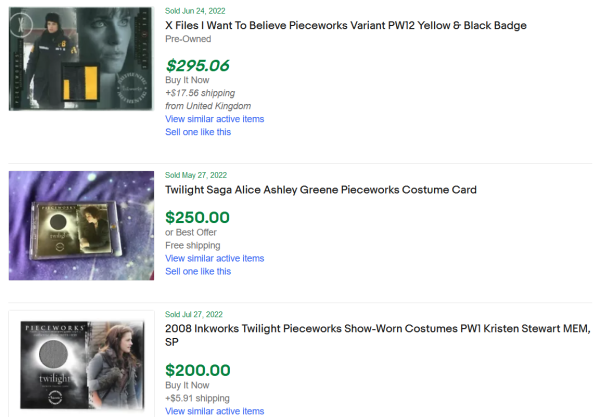The image size is (600, 417).
Task: Sell one like the Alice costume card
Action: pos(198,271)
